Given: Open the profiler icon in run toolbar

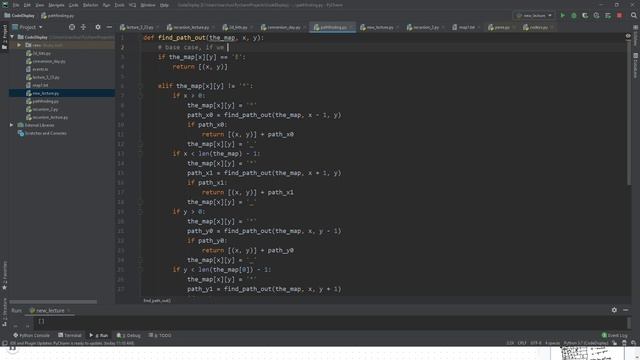Looking at the screenshot, I should click(596, 16).
